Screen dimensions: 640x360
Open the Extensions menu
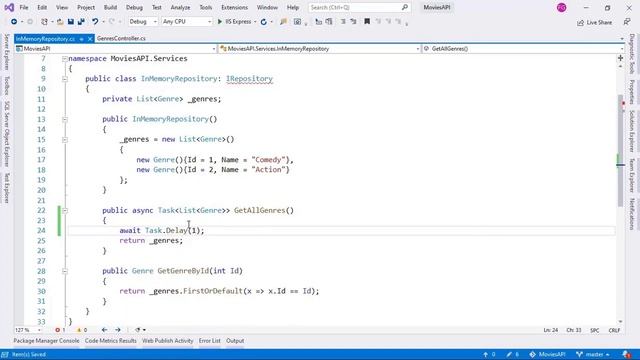(x=234, y=7)
